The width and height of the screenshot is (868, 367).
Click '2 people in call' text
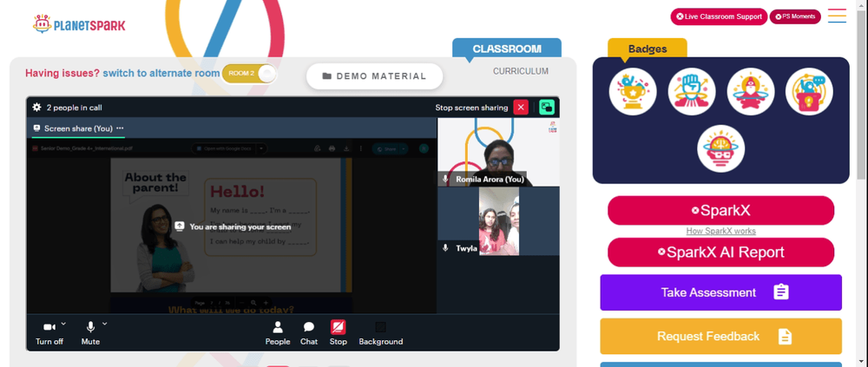point(74,108)
